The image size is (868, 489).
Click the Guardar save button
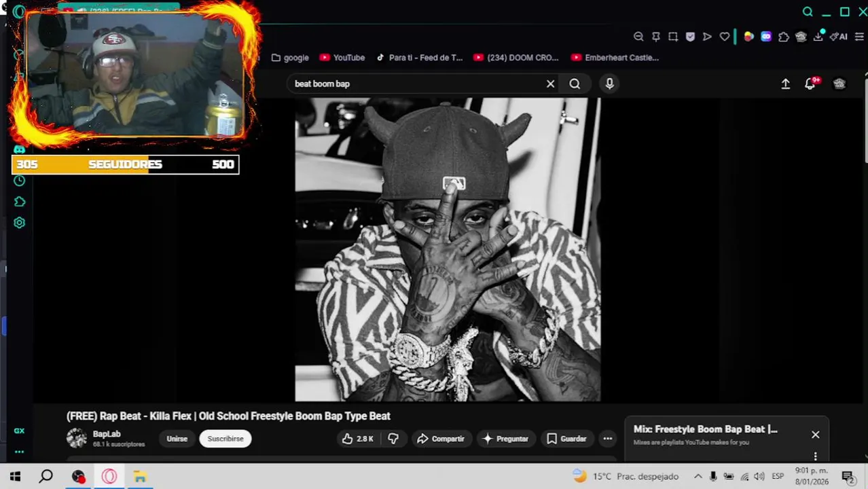tap(566, 439)
